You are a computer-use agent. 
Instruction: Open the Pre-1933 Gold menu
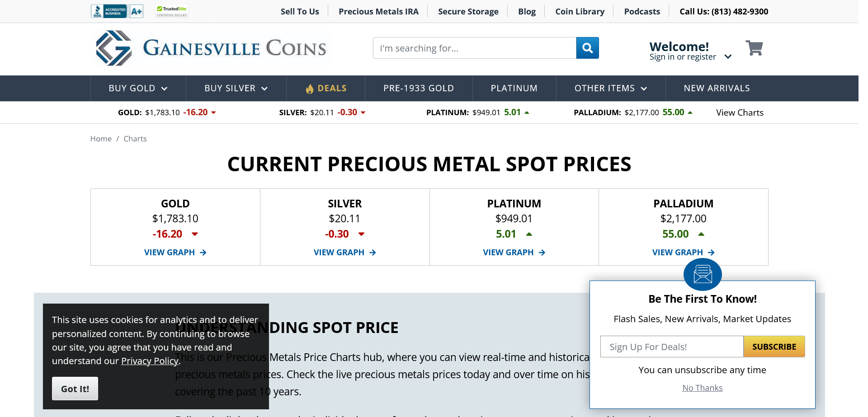(x=419, y=89)
